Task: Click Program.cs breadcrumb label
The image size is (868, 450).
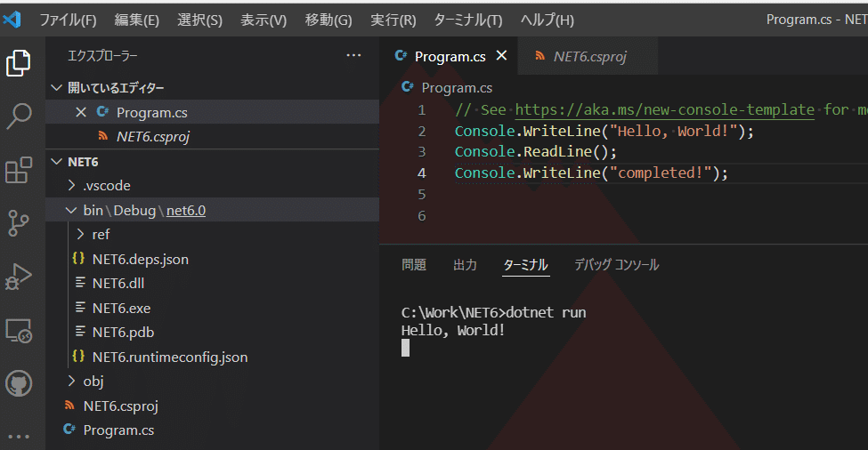Action: [x=457, y=87]
